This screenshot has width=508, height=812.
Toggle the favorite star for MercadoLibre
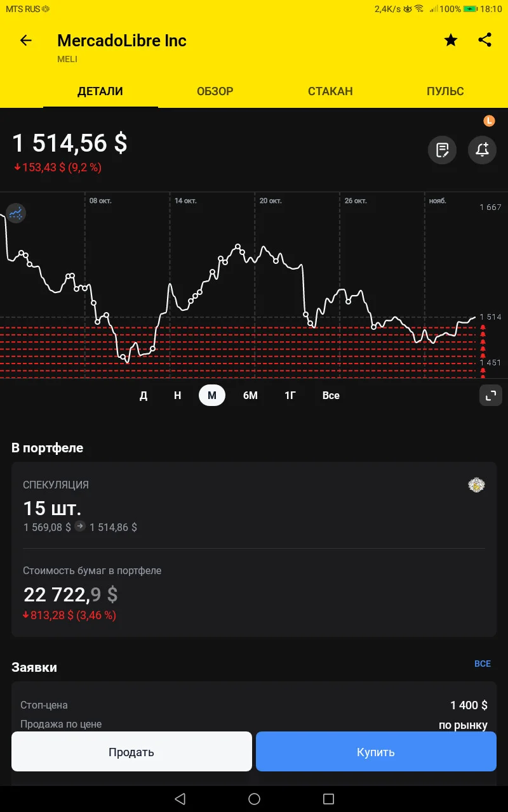(x=451, y=41)
